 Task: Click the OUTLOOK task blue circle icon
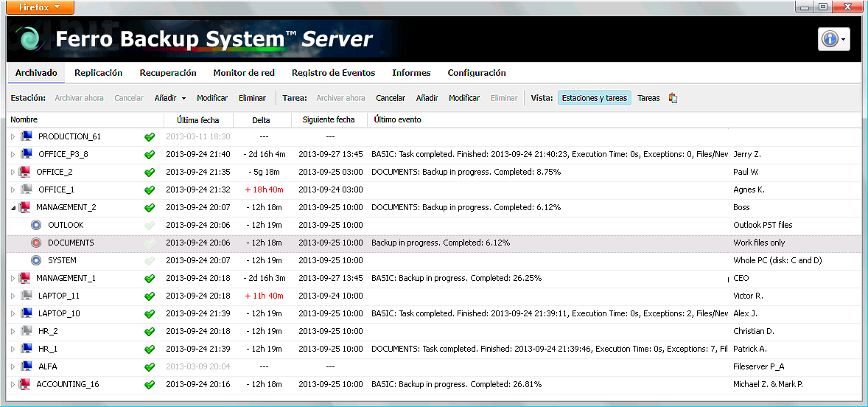[x=36, y=225]
